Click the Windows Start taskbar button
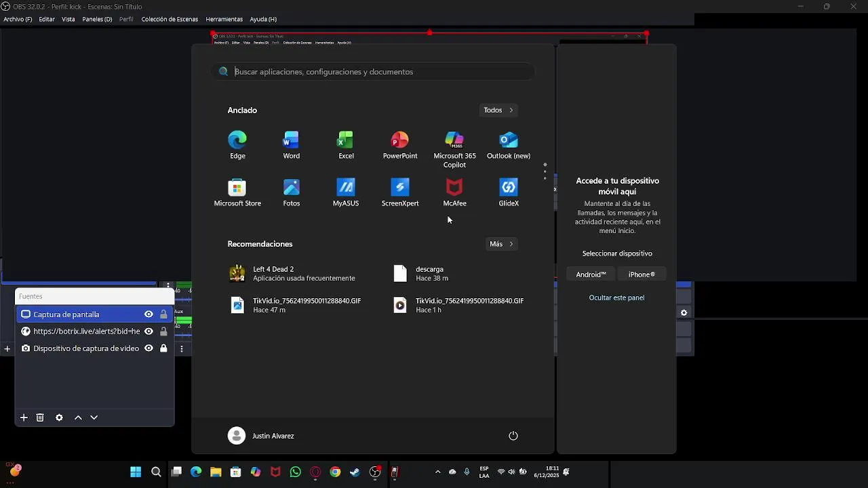This screenshot has height=488, width=868. 136,472
